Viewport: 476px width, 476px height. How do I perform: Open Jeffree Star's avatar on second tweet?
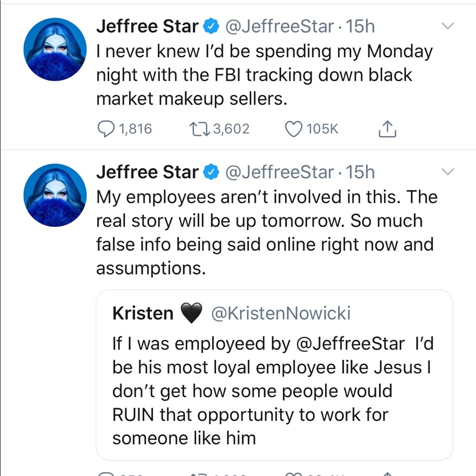pos(55,194)
